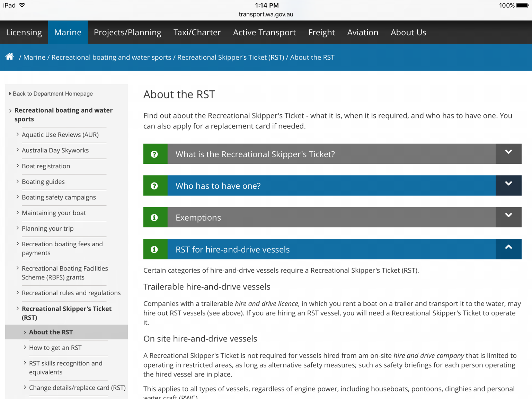Expand the 'Who has to have one?' chevron
Viewport: 532px width, 399px height.
508,184
